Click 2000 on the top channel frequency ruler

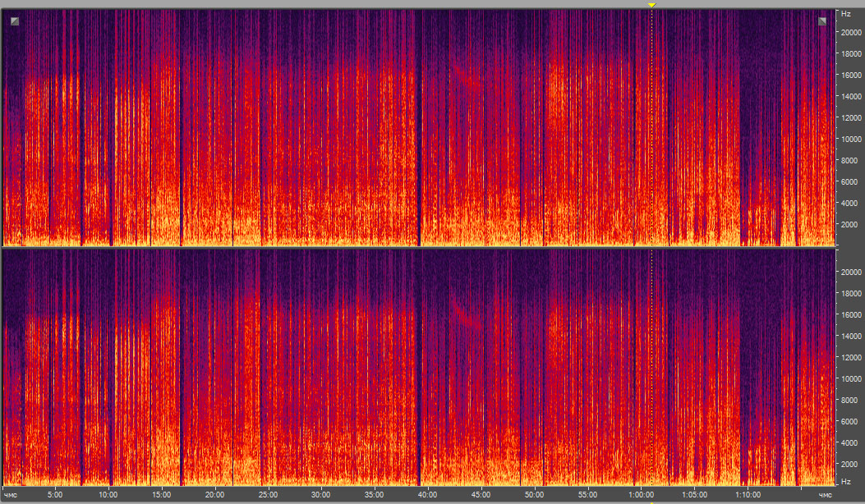point(847,224)
